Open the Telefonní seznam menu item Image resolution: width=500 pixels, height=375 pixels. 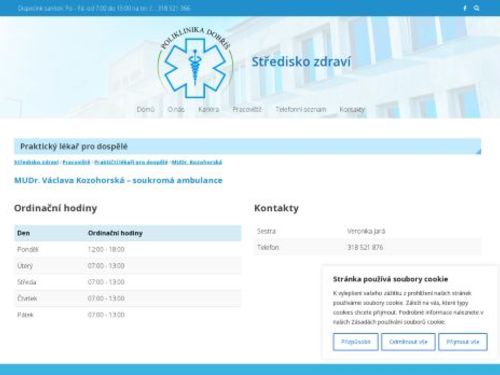point(301,109)
